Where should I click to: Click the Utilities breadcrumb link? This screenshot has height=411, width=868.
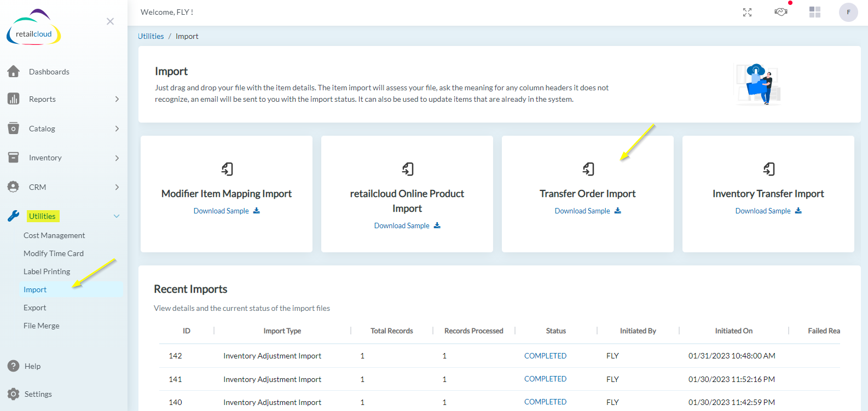(151, 36)
